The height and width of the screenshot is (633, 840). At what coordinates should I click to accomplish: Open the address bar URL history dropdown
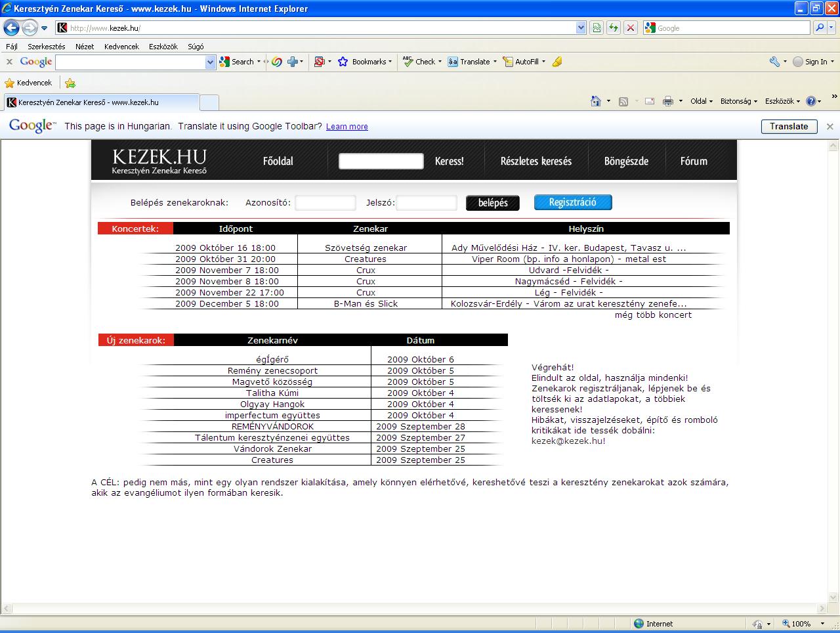pyautogui.click(x=581, y=28)
